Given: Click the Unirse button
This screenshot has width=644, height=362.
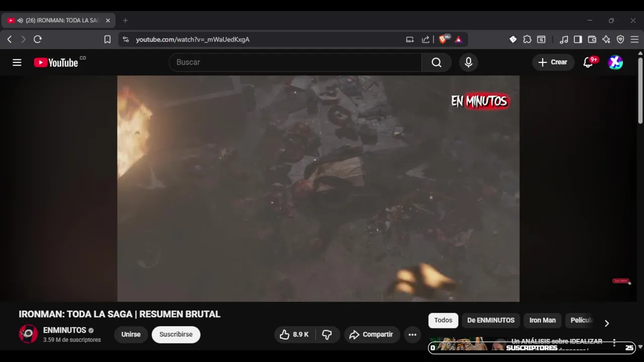Looking at the screenshot, I should pyautogui.click(x=131, y=334).
